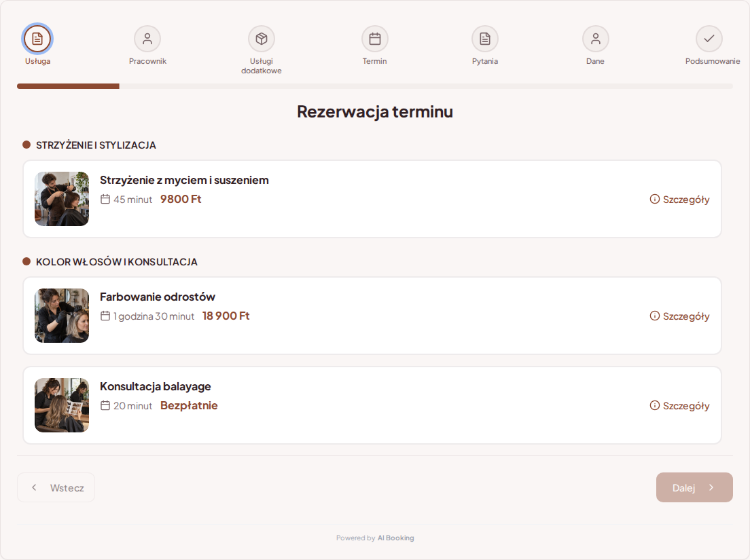Click the Bezpłatnie price label

point(189,406)
